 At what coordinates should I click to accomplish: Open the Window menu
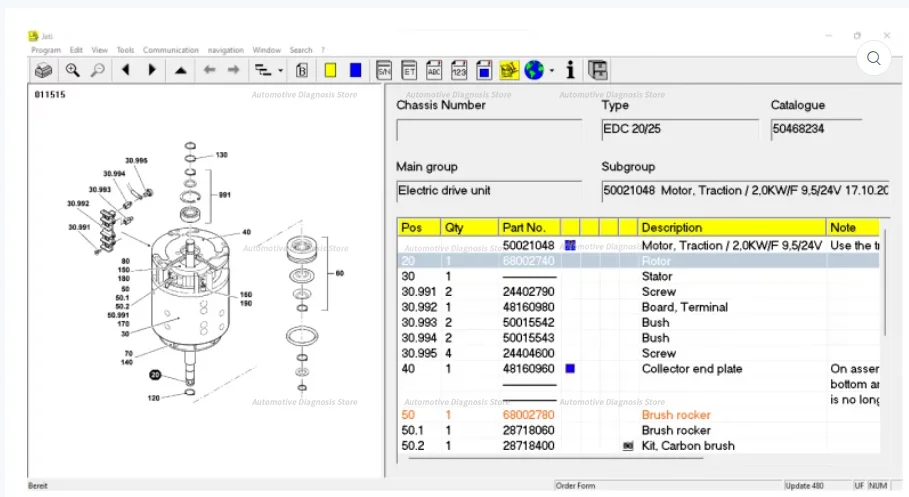pos(267,50)
